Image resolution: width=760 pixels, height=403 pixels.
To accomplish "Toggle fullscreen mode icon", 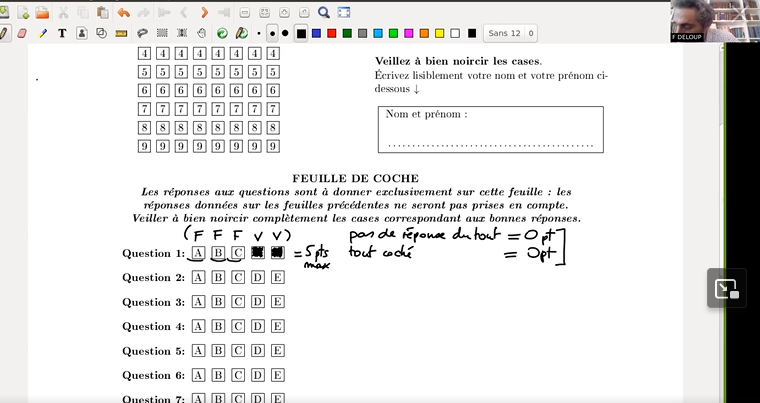I will [344, 12].
